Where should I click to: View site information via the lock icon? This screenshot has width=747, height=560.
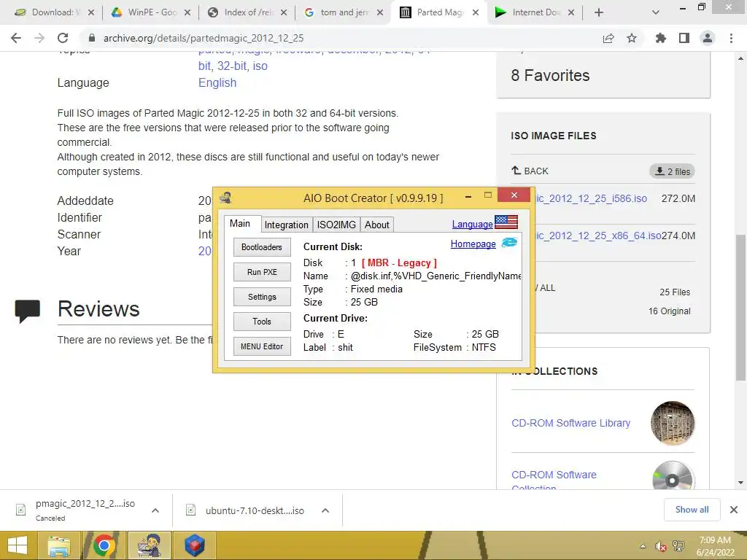point(92,38)
